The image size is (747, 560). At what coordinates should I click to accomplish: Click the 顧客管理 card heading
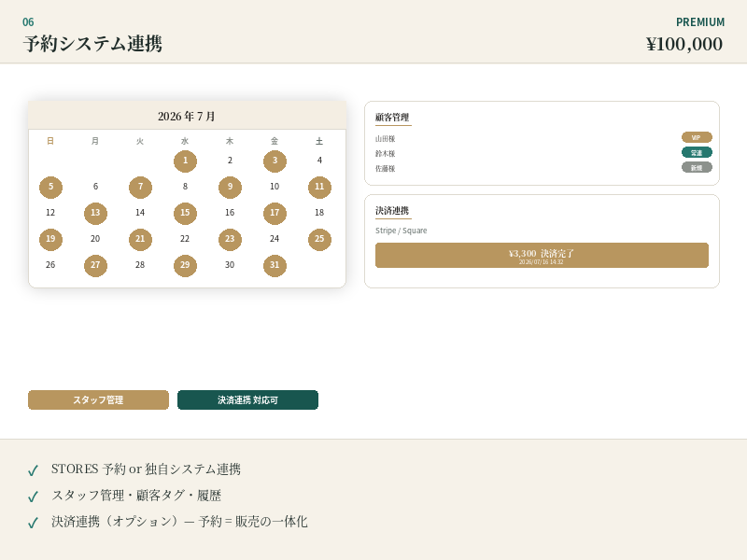[x=392, y=118]
